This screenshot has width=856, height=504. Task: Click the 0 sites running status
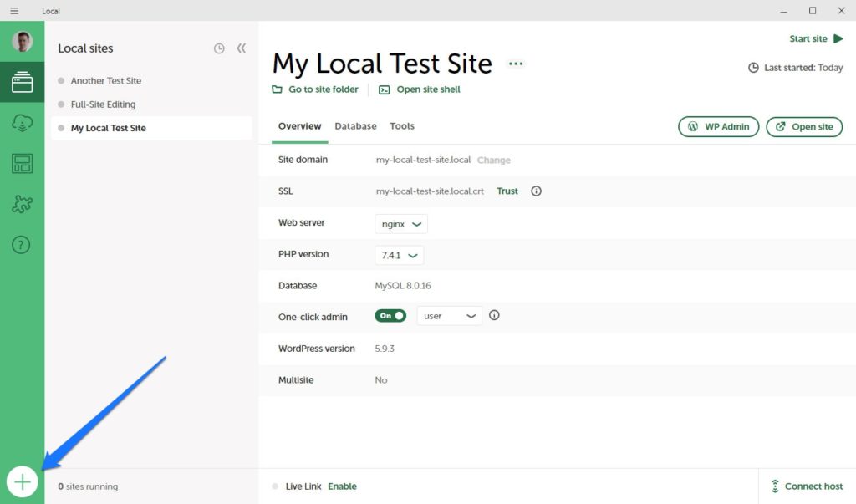(88, 486)
